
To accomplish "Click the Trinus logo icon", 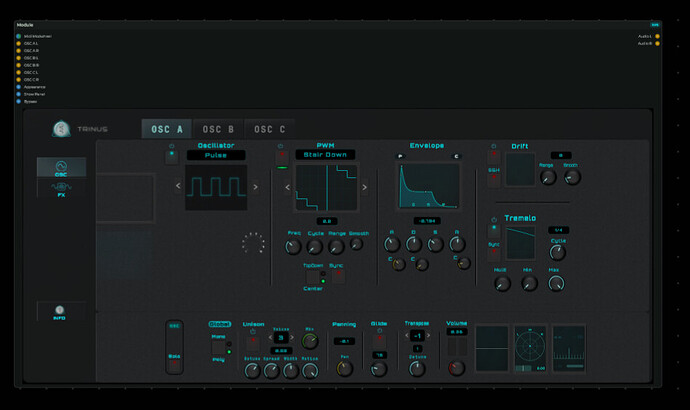I will pyautogui.click(x=61, y=129).
